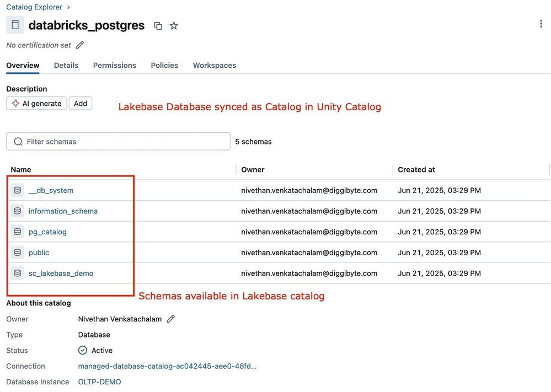Go to the Policies tab
551x392 pixels.
click(164, 65)
